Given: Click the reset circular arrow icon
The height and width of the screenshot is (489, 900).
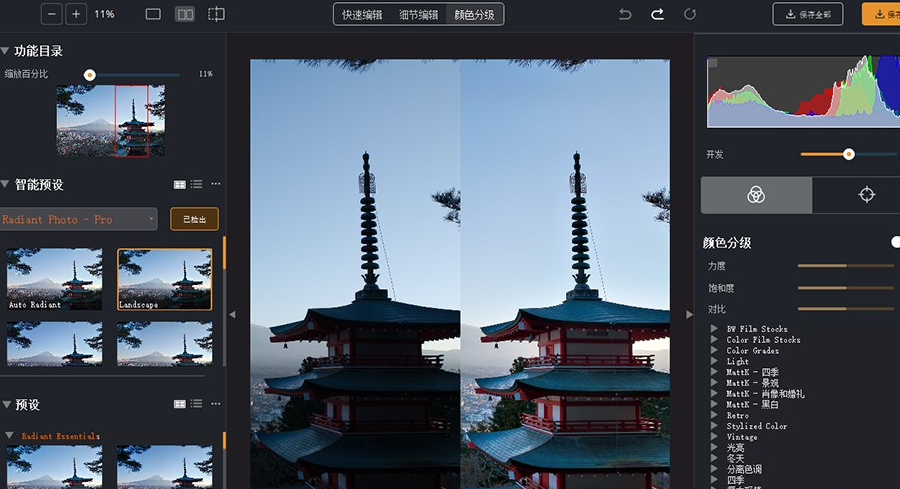Looking at the screenshot, I should (690, 14).
